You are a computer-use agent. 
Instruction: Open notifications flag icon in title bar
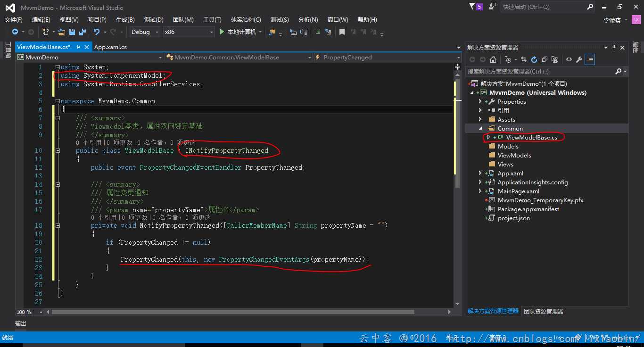pos(472,7)
